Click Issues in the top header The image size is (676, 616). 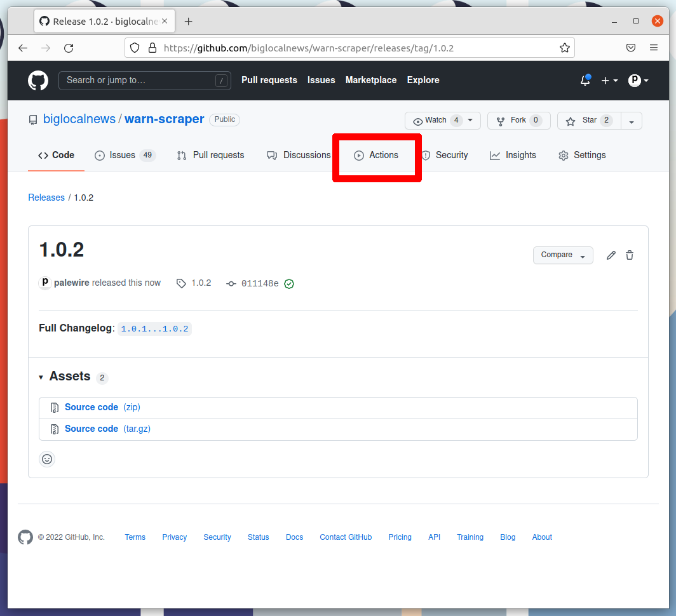pos(321,80)
